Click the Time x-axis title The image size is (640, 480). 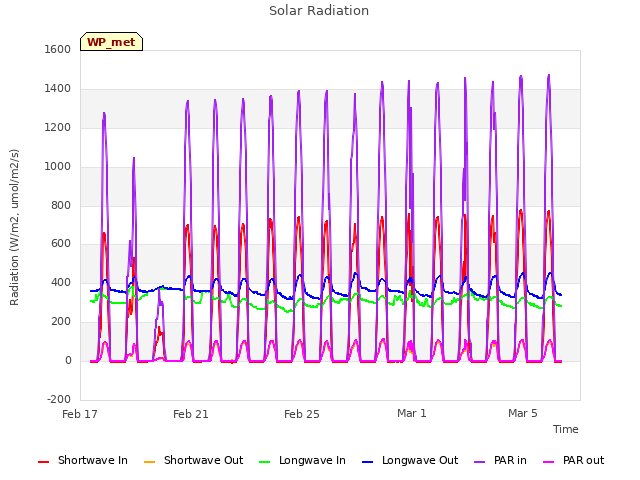click(566, 429)
